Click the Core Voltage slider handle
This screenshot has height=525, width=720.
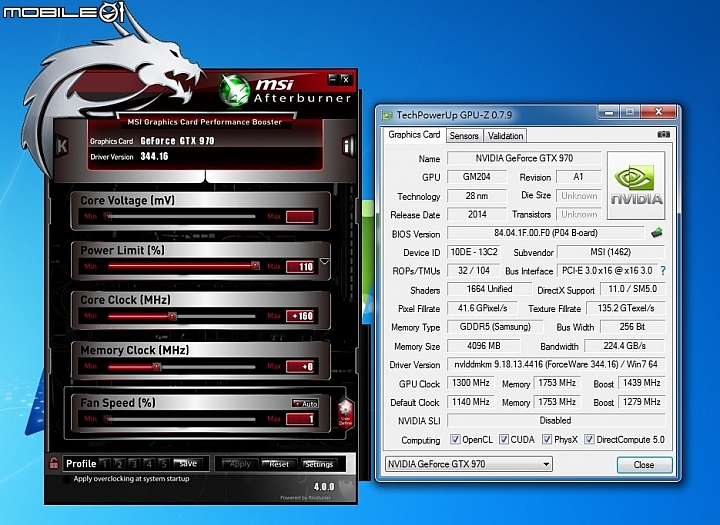point(108,216)
